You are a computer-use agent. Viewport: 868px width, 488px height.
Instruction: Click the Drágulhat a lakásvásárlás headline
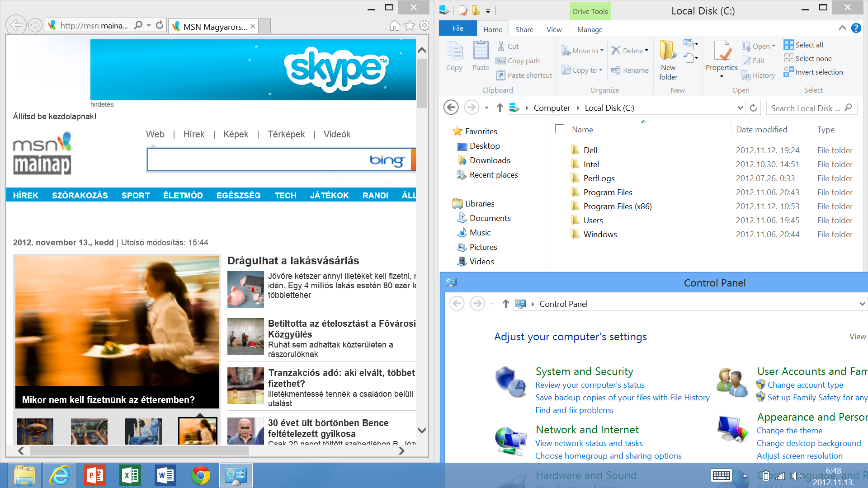(293, 261)
